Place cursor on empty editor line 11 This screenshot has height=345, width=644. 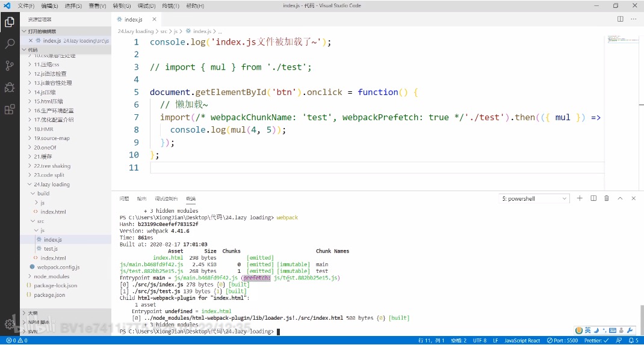[377, 167]
